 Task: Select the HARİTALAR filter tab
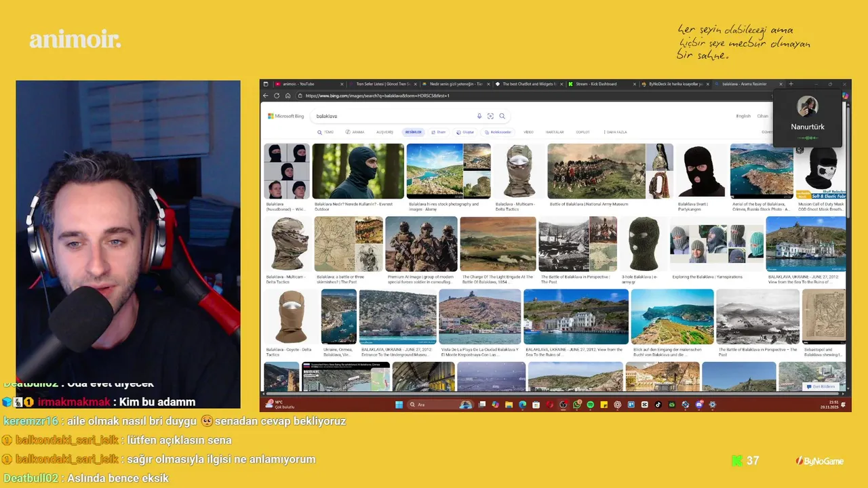click(x=555, y=132)
